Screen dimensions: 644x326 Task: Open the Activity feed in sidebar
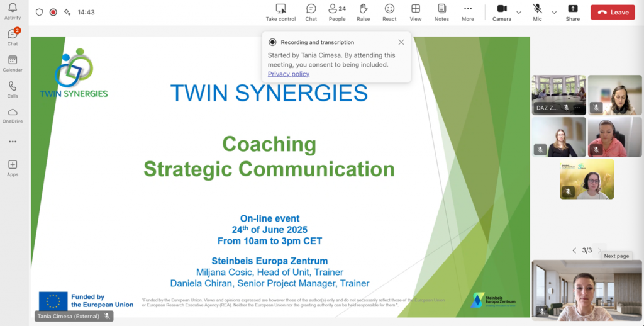coord(13,11)
